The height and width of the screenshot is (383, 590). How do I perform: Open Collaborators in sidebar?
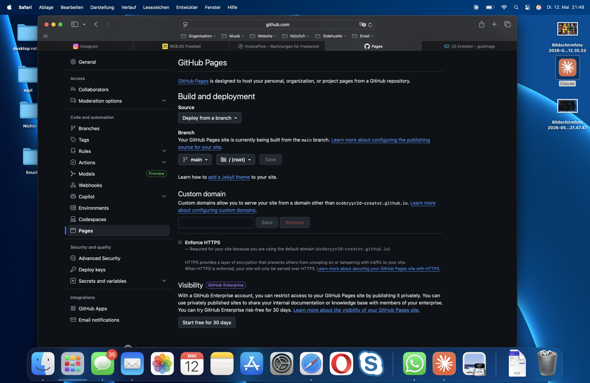coord(93,90)
